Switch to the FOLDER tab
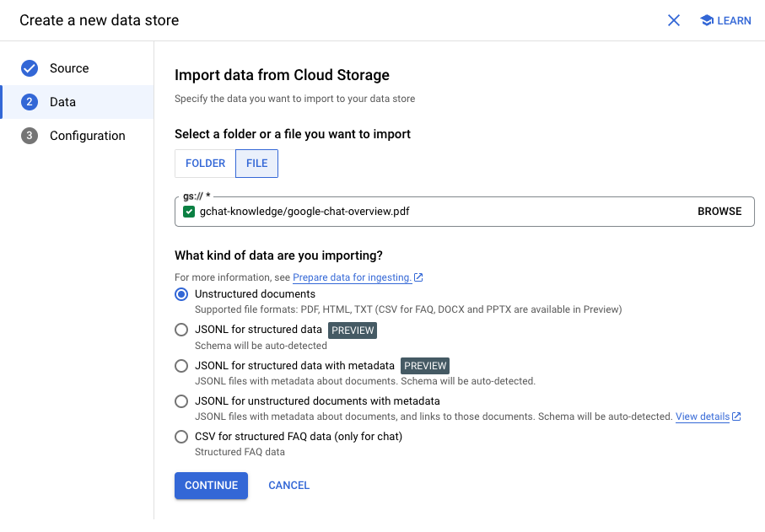Screen dimensions: 765x532 coord(205,164)
